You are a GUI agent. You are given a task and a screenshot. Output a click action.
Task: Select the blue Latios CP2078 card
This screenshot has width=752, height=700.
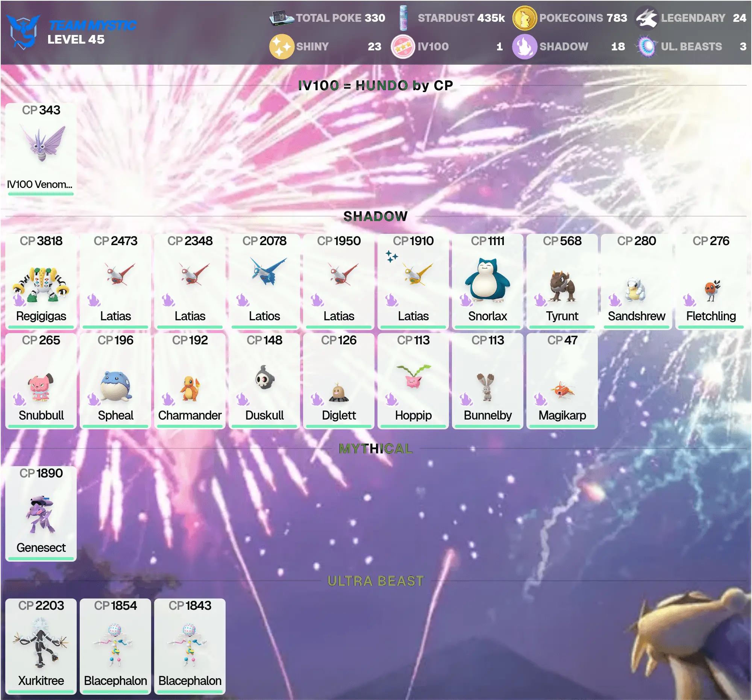[x=264, y=280]
